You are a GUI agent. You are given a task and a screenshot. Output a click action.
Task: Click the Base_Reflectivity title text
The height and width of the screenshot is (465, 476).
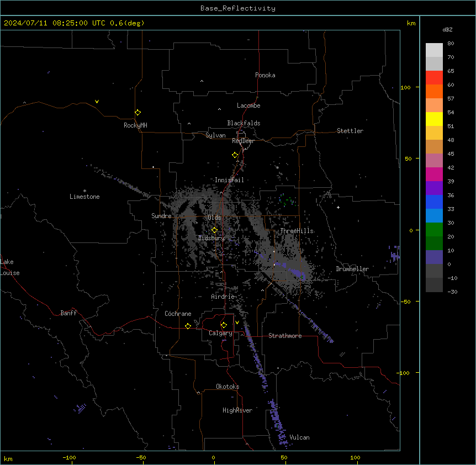click(x=238, y=8)
